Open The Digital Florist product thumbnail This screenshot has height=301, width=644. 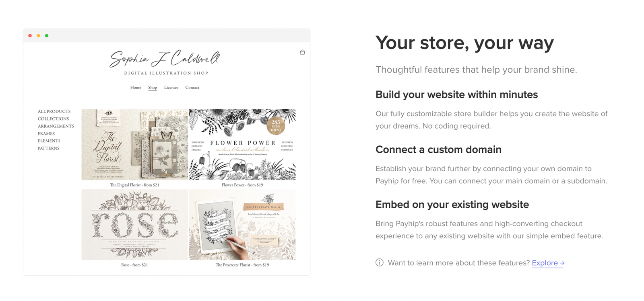[x=134, y=144]
